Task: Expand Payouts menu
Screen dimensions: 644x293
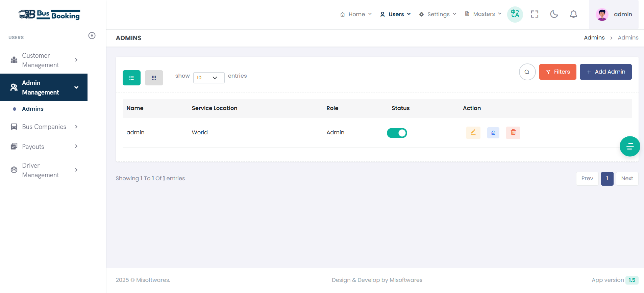Action: pos(44,146)
